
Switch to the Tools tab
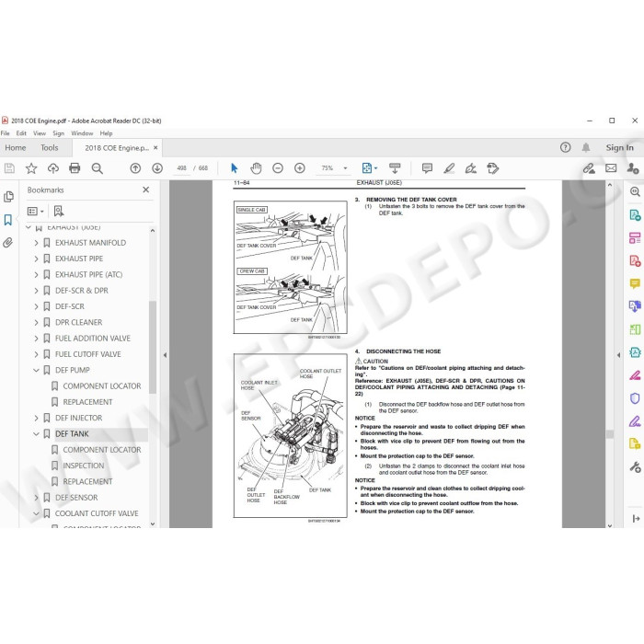(50, 147)
